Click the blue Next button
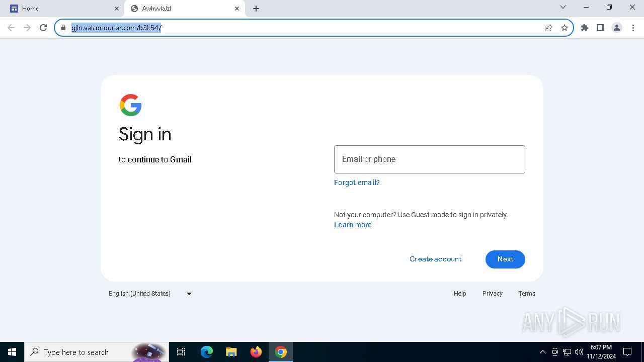The height and width of the screenshot is (362, 644). [x=505, y=259]
